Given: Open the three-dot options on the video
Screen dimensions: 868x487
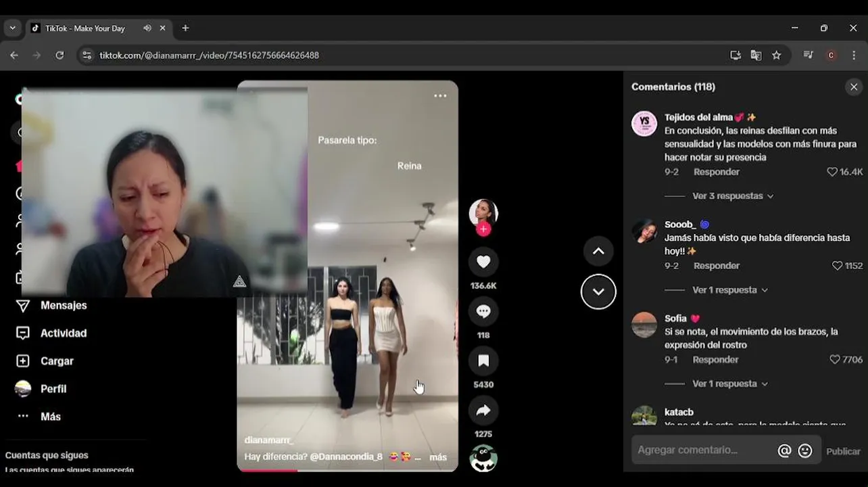Looking at the screenshot, I should [440, 96].
